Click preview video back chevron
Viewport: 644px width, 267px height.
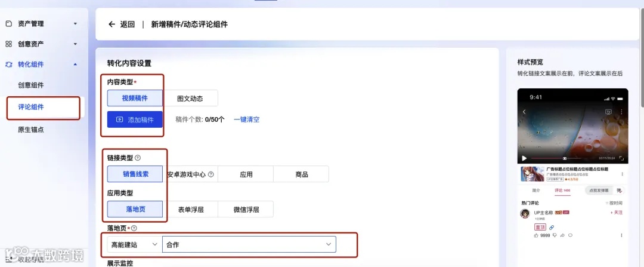click(524, 112)
